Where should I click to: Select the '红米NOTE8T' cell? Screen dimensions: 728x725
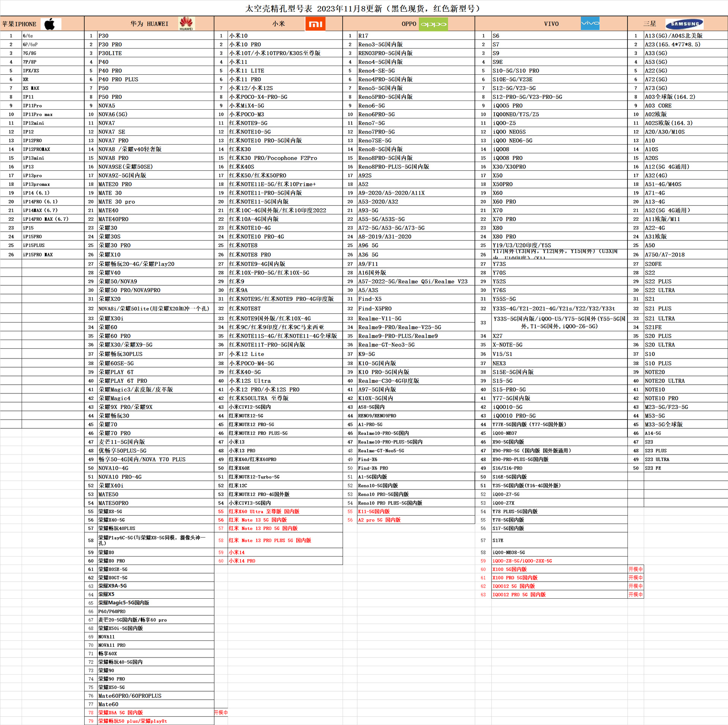pyautogui.click(x=285, y=308)
